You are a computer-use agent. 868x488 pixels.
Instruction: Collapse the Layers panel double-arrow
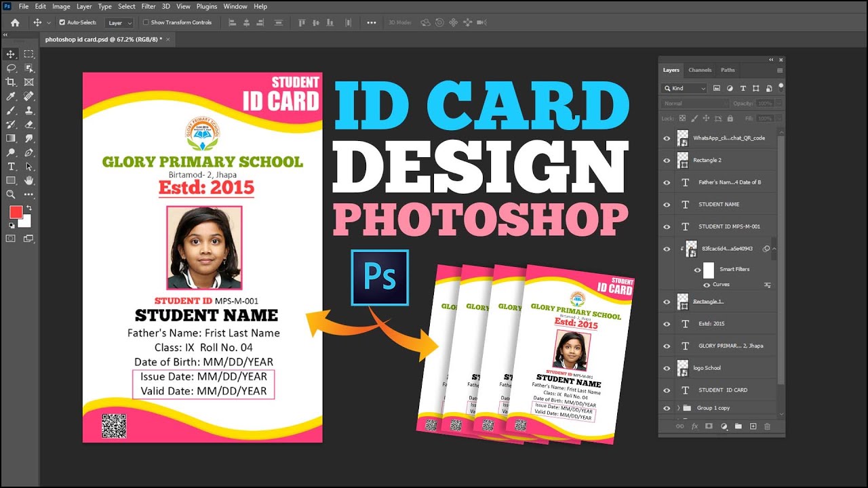tap(772, 60)
